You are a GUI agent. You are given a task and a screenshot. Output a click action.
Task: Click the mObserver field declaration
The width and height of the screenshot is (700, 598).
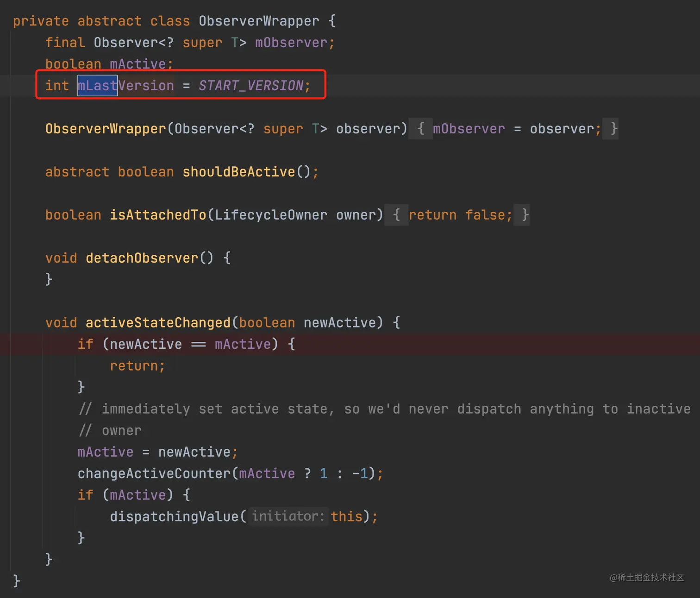291,43
